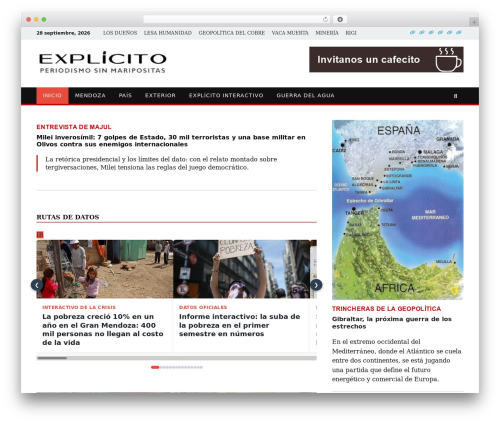Click the Explícito site logo
Screen dimensions: 500x423
pos(103,62)
